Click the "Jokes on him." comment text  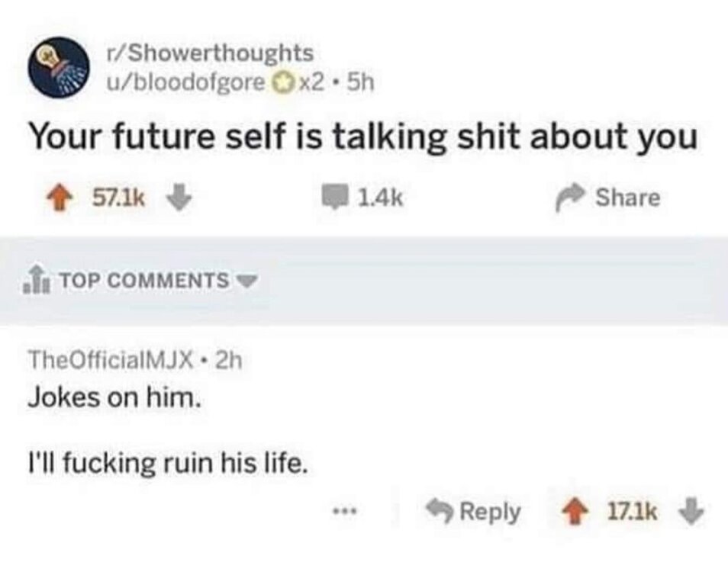(114, 397)
